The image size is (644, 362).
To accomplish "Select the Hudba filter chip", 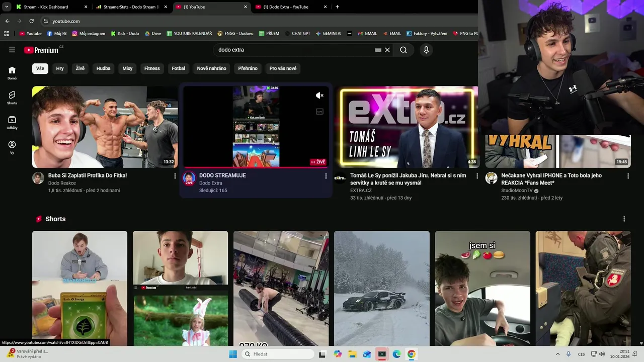I will point(103,68).
